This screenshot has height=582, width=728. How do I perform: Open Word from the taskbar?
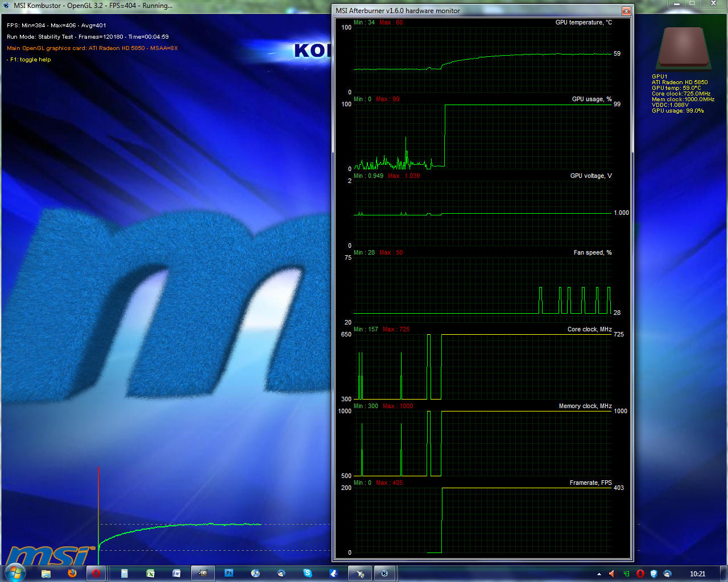pyautogui.click(x=176, y=573)
